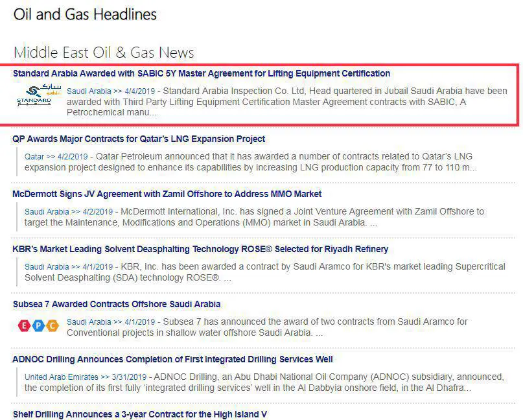Open QP Awards Major Contracts headline

pyautogui.click(x=139, y=139)
